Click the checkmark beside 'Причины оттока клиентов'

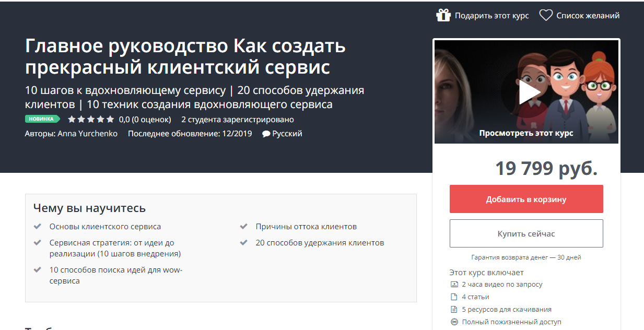(x=243, y=227)
